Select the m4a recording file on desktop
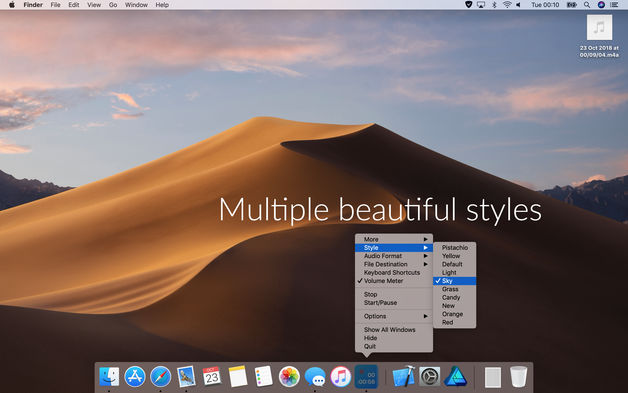Screen dimensions: 628x393 tap(599, 36)
